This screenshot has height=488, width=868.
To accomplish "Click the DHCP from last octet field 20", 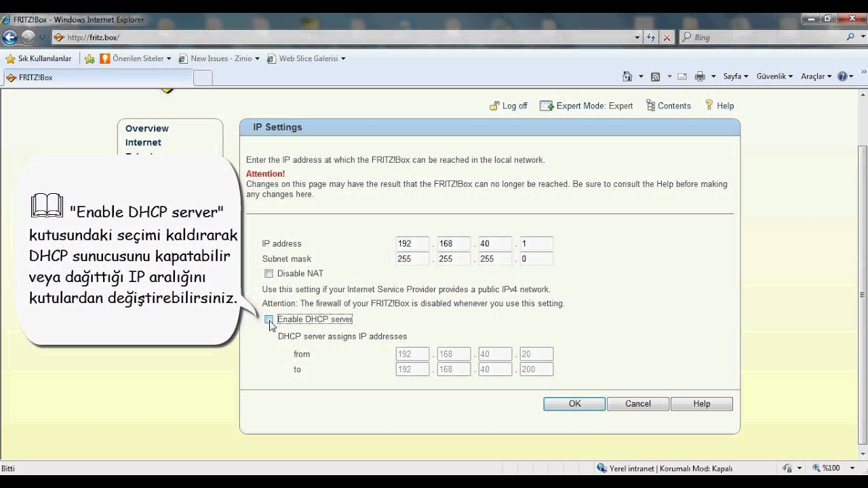I will pos(536,354).
